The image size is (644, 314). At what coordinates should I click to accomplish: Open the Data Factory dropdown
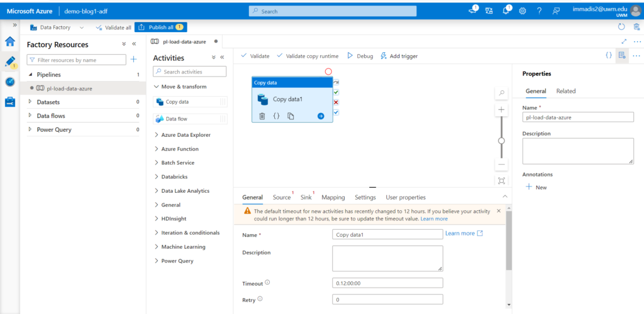[x=57, y=28]
